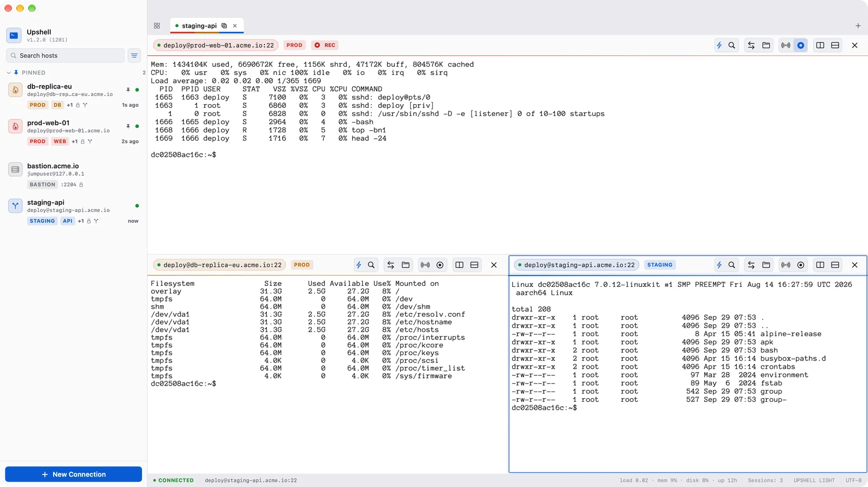868x487 pixels.
Task: Split the prod-web-01 pane side by side
Action: (x=820, y=46)
